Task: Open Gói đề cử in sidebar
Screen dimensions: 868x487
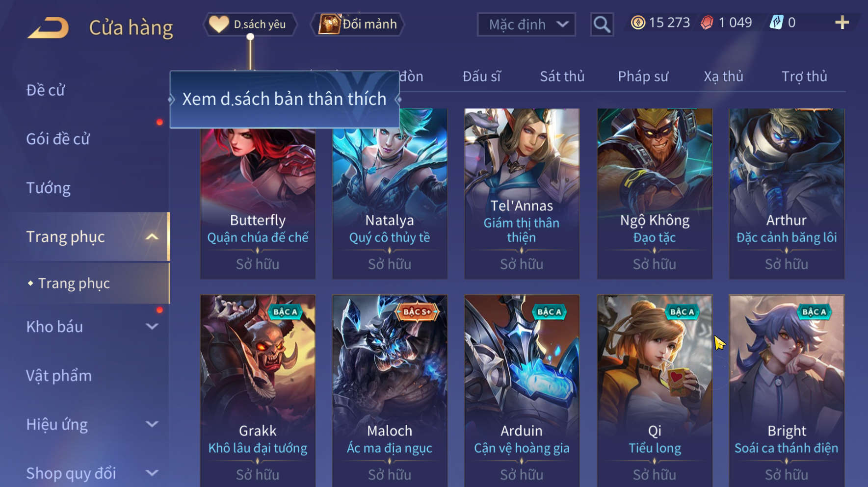Action: 58,139
